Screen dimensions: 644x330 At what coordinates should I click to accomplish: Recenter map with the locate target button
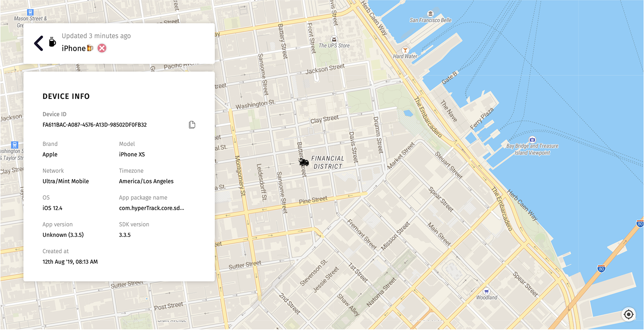pos(628,314)
